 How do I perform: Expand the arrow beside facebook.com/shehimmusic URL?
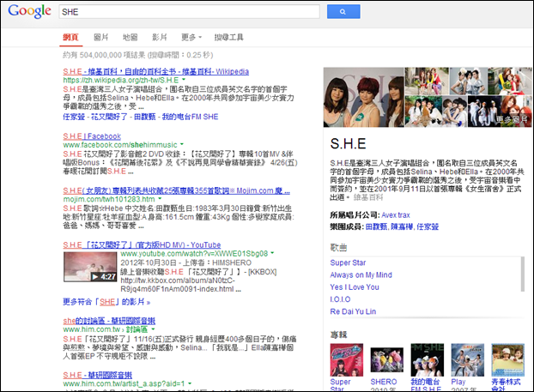pyautogui.click(x=182, y=144)
